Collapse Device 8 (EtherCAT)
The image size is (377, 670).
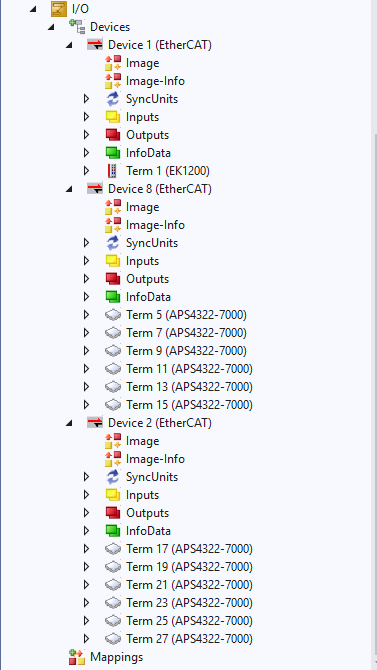click(69, 189)
